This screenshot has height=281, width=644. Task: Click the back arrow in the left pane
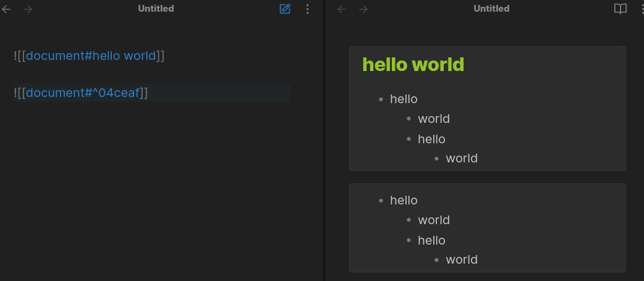(x=6, y=9)
